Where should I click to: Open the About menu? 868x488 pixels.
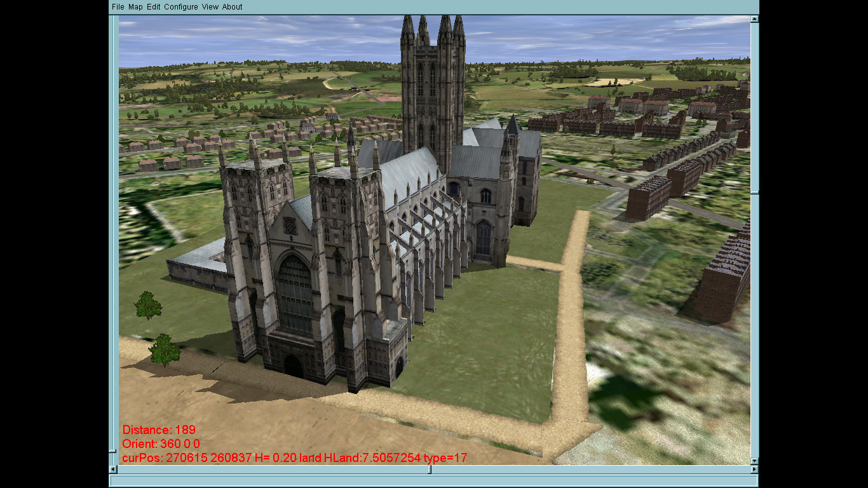[232, 7]
